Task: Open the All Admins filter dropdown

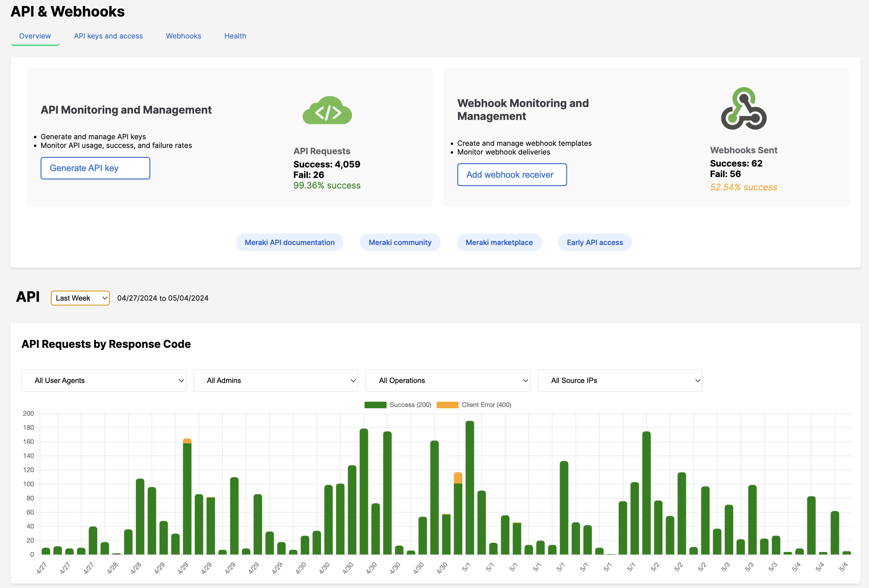Action: (275, 381)
